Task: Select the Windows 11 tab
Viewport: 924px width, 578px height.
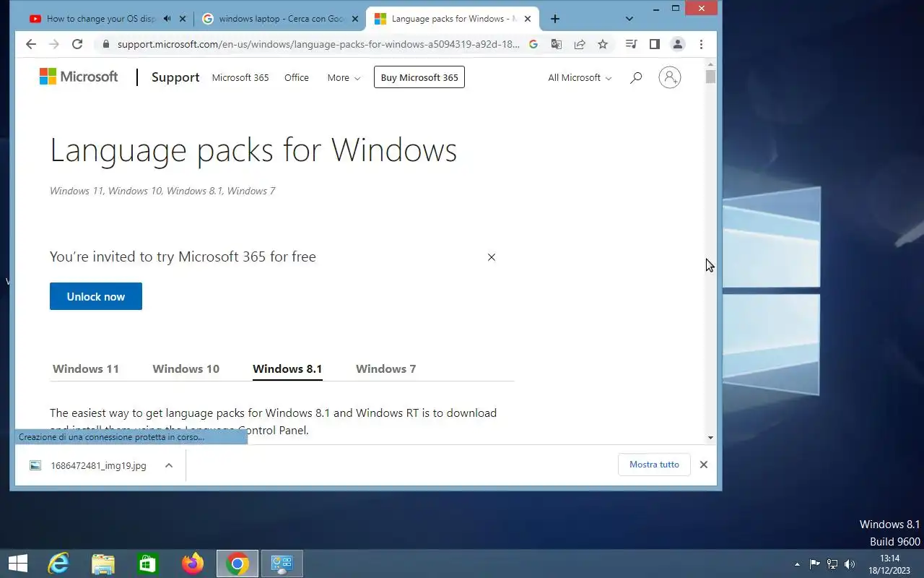Action: click(86, 368)
